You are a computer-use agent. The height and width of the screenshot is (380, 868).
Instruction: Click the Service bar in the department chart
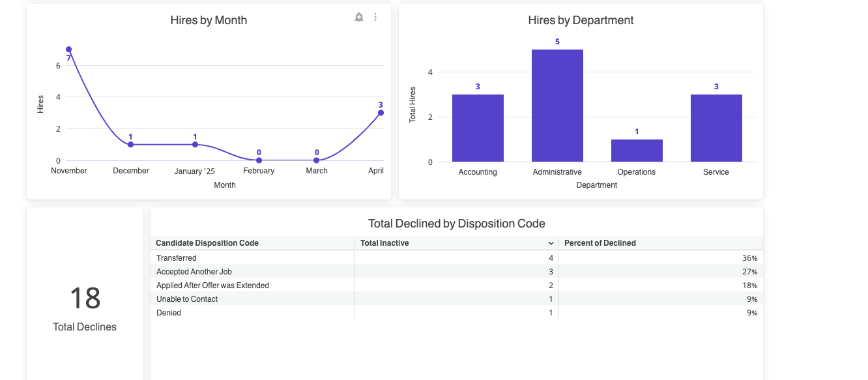pyautogui.click(x=716, y=128)
